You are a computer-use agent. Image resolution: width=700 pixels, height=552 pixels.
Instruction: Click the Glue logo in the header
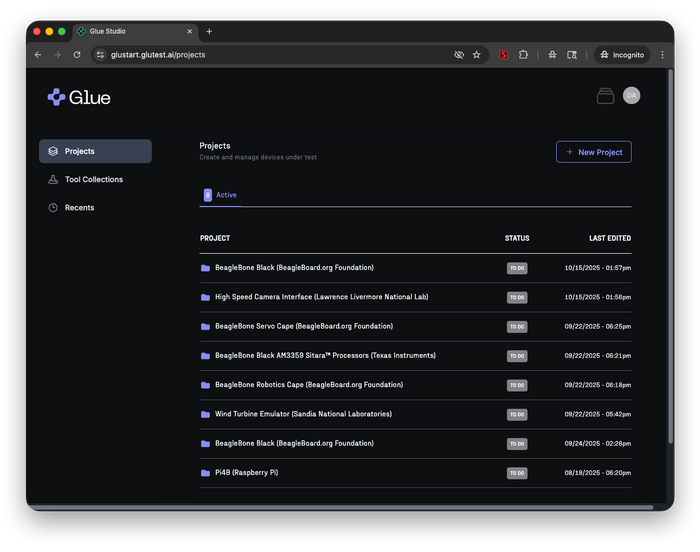[x=78, y=97]
